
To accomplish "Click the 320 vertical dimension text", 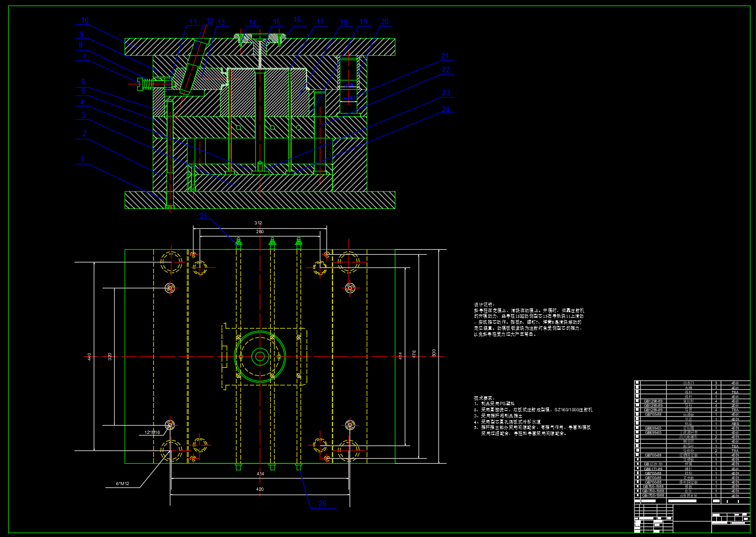I will 110,357.
